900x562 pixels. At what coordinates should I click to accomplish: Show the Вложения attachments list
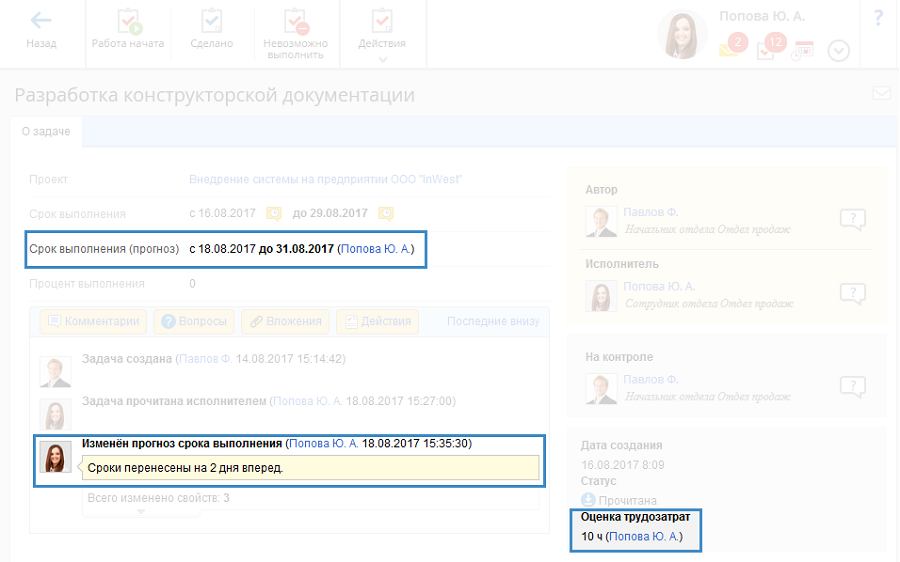point(286,321)
